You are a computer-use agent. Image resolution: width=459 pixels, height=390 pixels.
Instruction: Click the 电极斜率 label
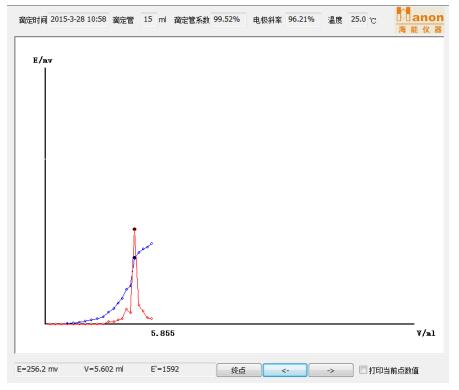pyautogui.click(x=267, y=20)
